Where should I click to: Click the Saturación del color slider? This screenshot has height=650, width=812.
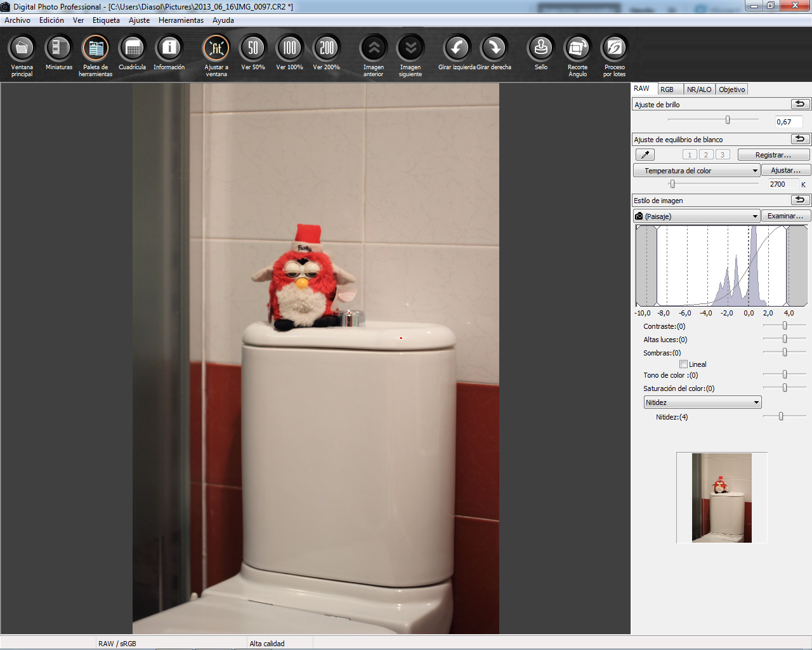point(784,388)
